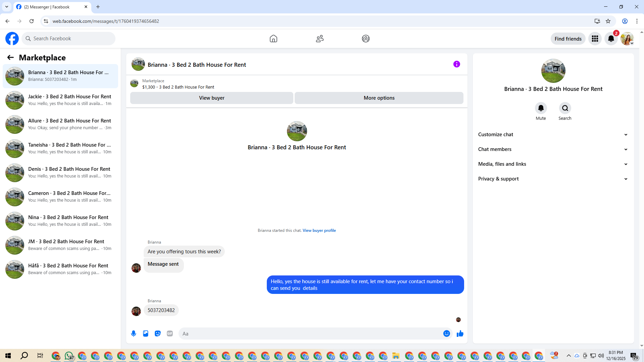The image size is (644, 362).
Task: Open the Notifications bell
Action: point(611,39)
